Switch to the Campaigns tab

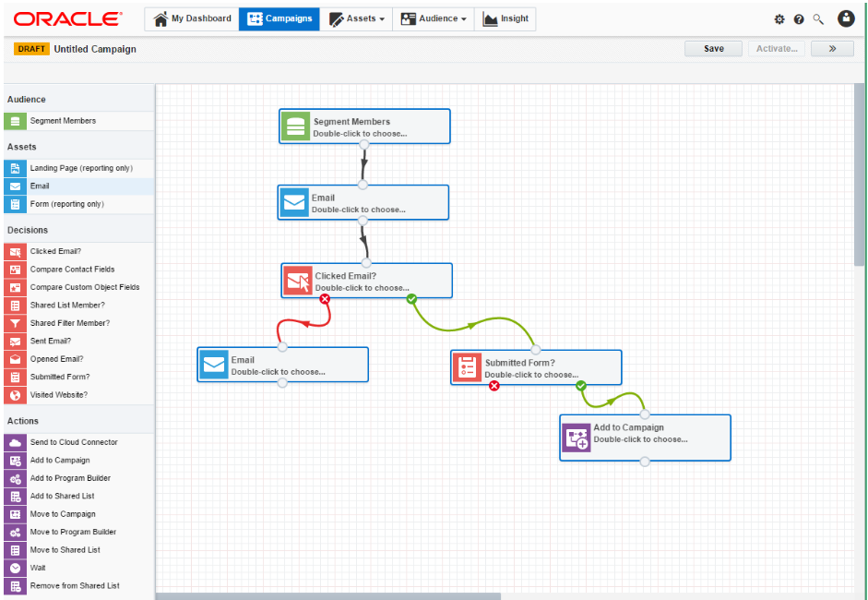point(279,18)
